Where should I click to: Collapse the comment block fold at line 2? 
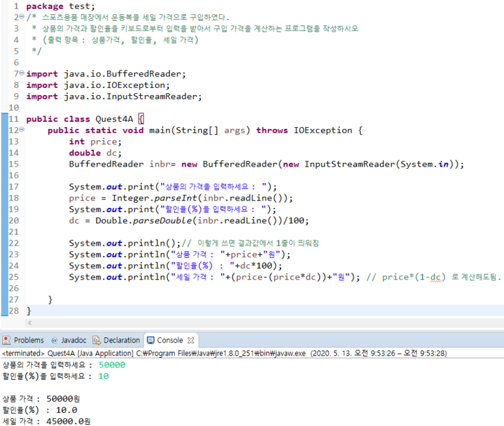22,16
